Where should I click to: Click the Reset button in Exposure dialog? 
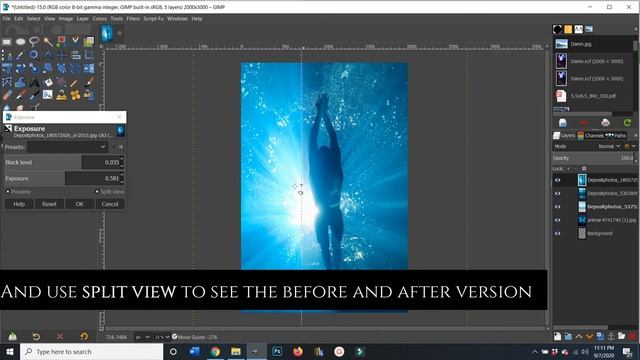[x=49, y=204]
